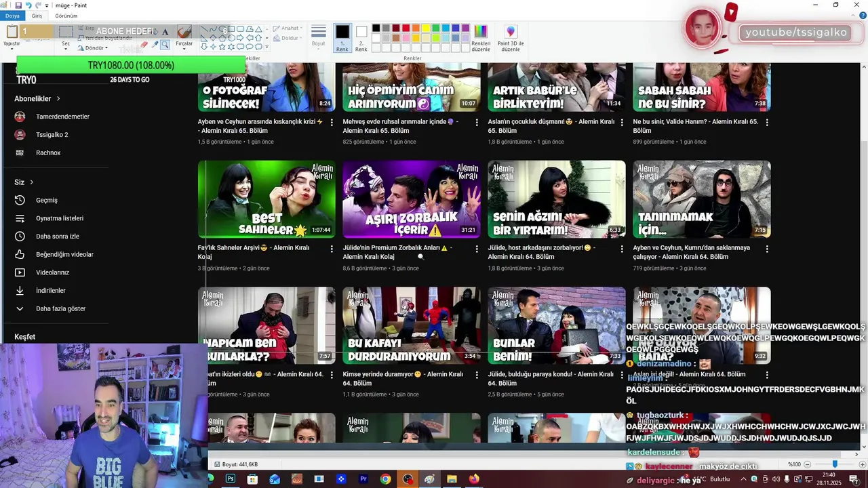Choose the green color swatch in palette
The height and width of the screenshot is (488, 868).
(x=436, y=28)
